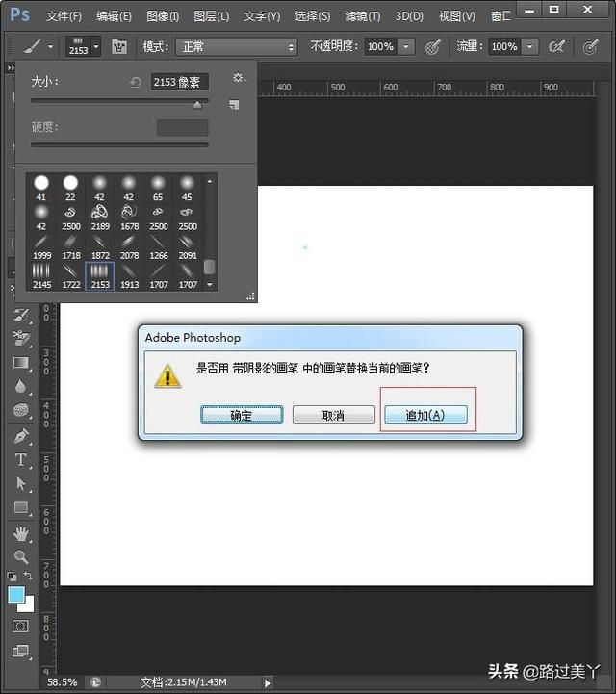This screenshot has height=694, width=616.
Task: Select the sponge tool
Action: 21,410
